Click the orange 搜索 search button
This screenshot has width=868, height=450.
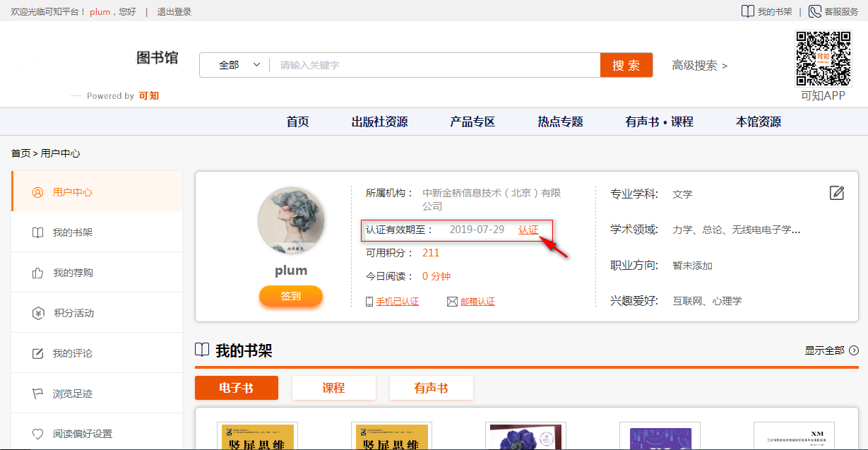pyautogui.click(x=626, y=65)
